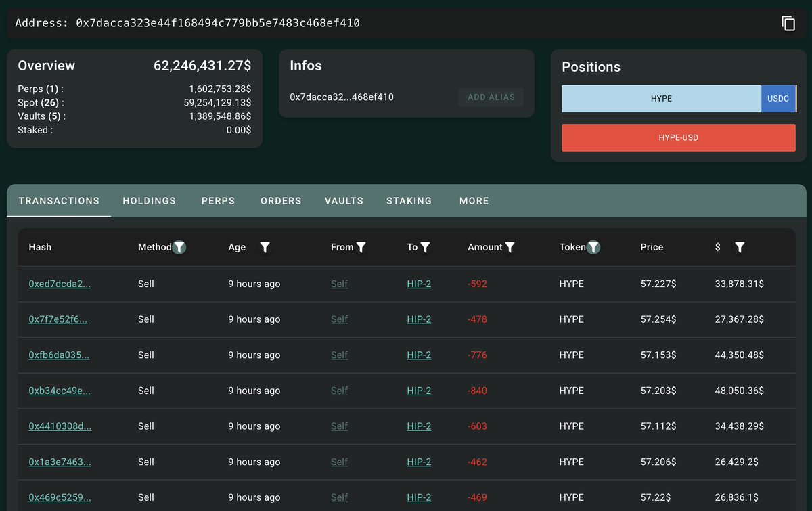
Task: Switch to the Perps tab
Action: [218, 201]
